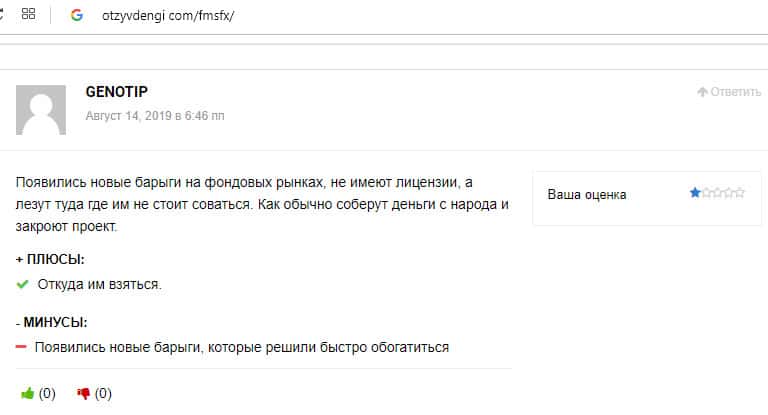This screenshot has height=415, width=768.
Task: Set rating to the third star
Action: tap(717, 193)
